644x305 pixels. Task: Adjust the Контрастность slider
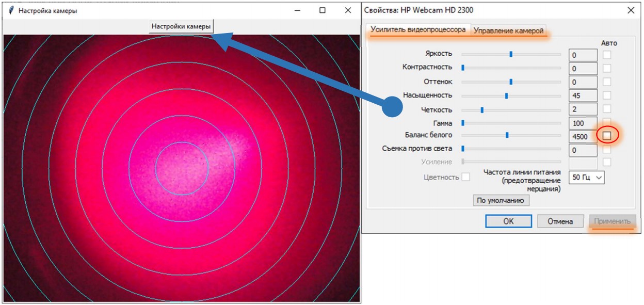(x=511, y=68)
